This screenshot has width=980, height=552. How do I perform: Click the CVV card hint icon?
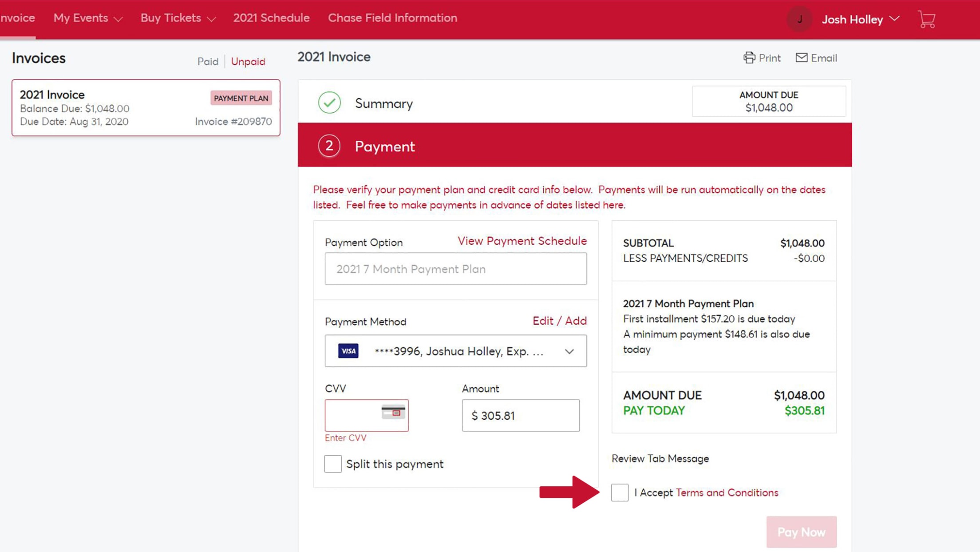coord(393,412)
